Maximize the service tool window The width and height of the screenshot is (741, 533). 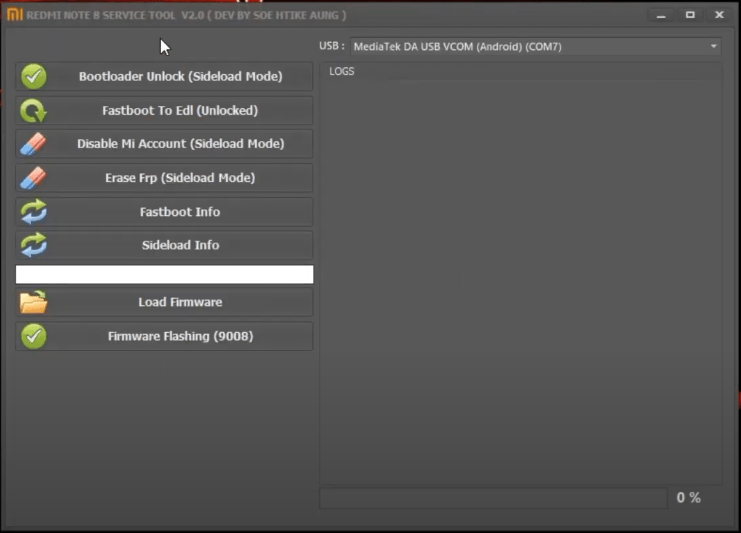pyautogui.click(x=690, y=15)
